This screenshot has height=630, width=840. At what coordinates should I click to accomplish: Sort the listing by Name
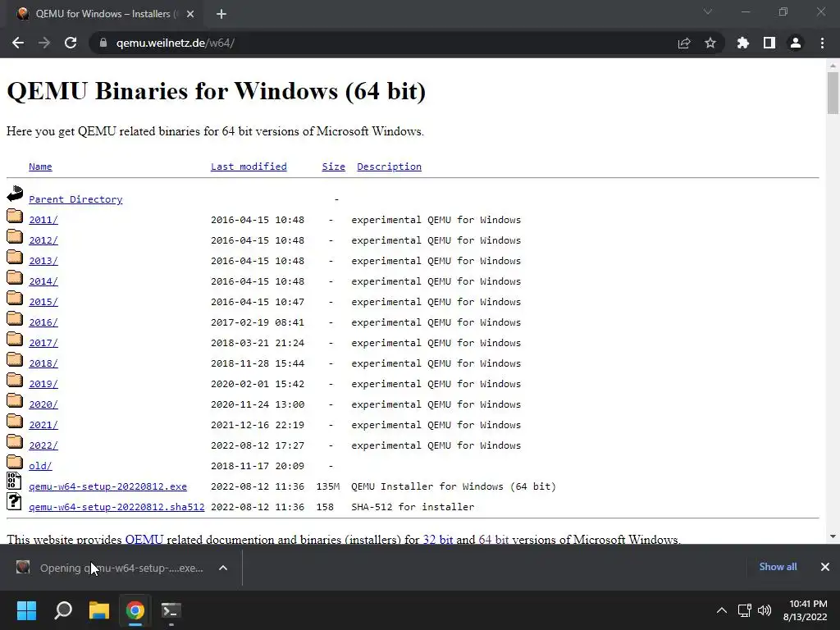tap(40, 167)
